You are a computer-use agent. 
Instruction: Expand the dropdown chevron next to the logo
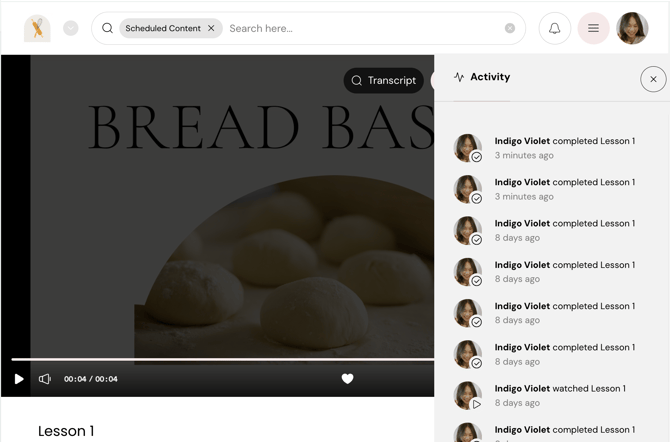[x=71, y=29]
